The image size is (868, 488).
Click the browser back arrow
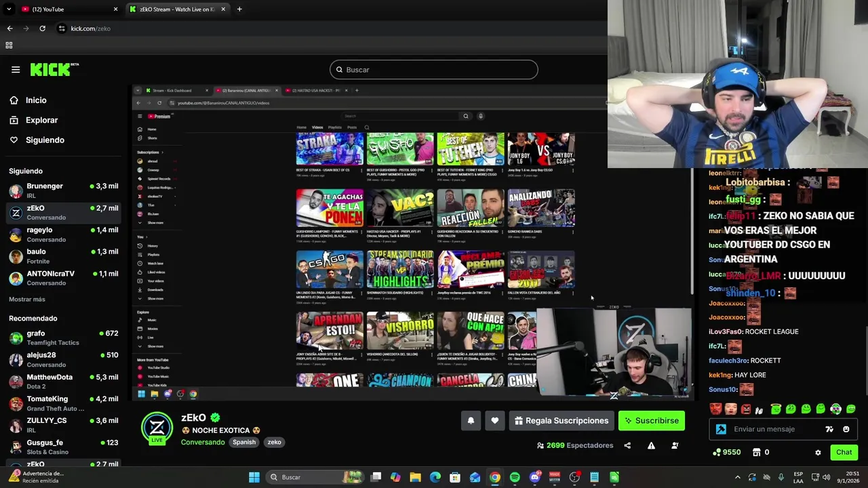tap(9, 28)
